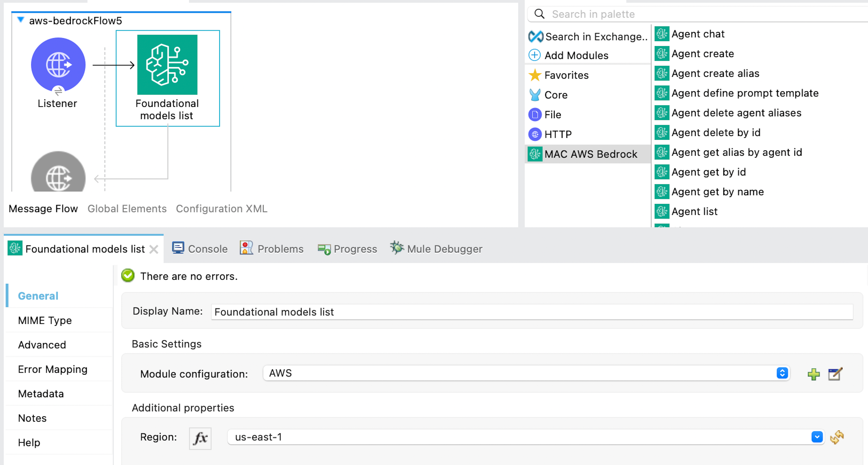The height and width of the screenshot is (465, 868).
Task: Click the Add Modules plus icon
Action: [x=534, y=55]
